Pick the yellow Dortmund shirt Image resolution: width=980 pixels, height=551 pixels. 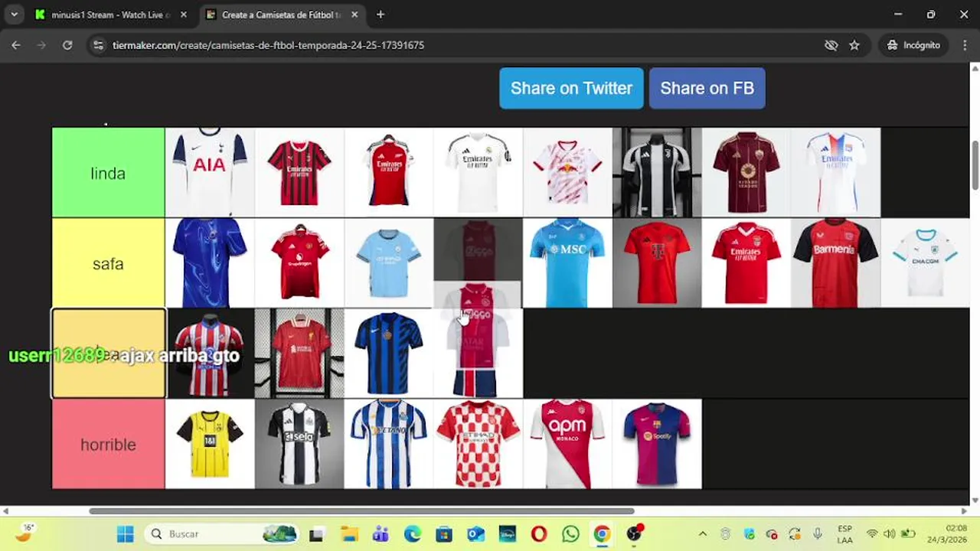pos(210,443)
